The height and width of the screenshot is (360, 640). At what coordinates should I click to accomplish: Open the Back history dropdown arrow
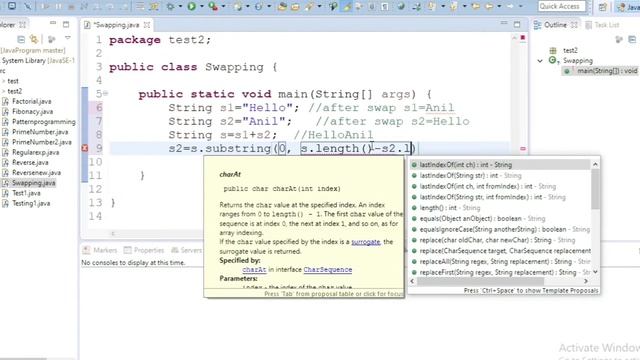499,6
